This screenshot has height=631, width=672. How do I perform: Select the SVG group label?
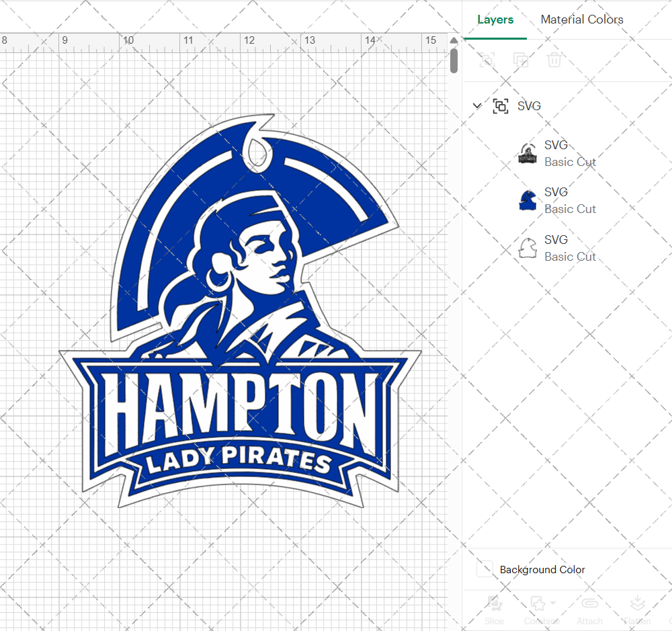pos(529,106)
